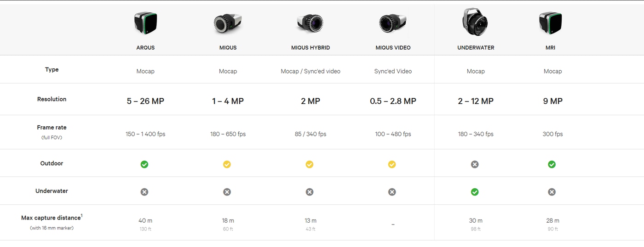
Task: Click the 'Sync'ed Video' type cell
Action: tap(393, 71)
